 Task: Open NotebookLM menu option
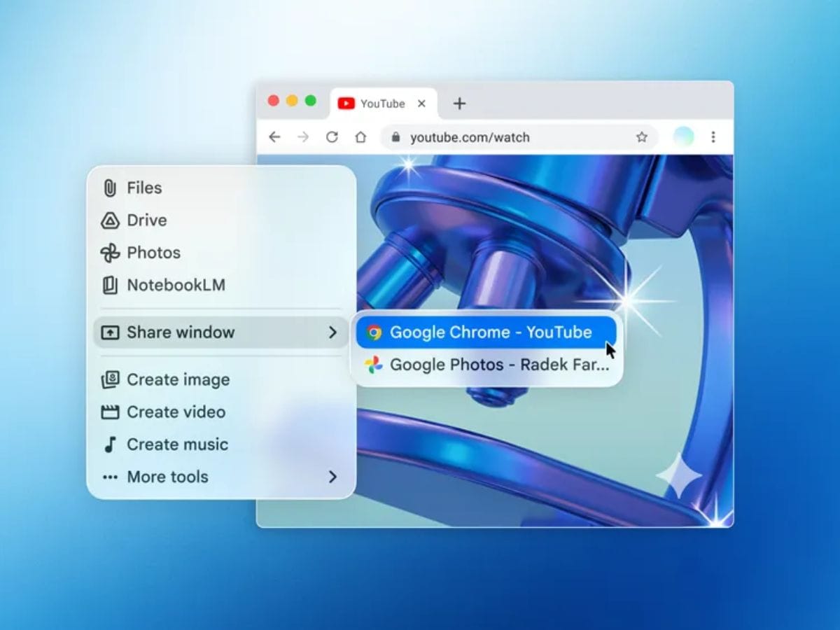point(175,285)
